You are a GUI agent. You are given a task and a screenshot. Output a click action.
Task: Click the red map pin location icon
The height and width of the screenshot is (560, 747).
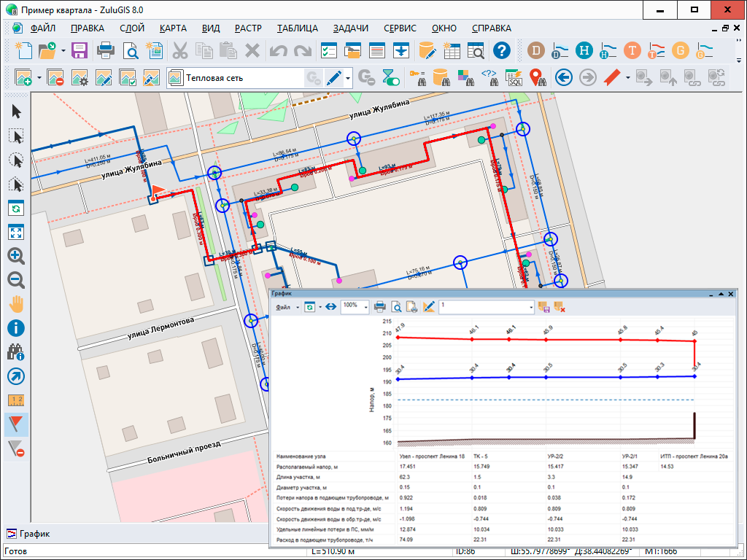(x=537, y=77)
